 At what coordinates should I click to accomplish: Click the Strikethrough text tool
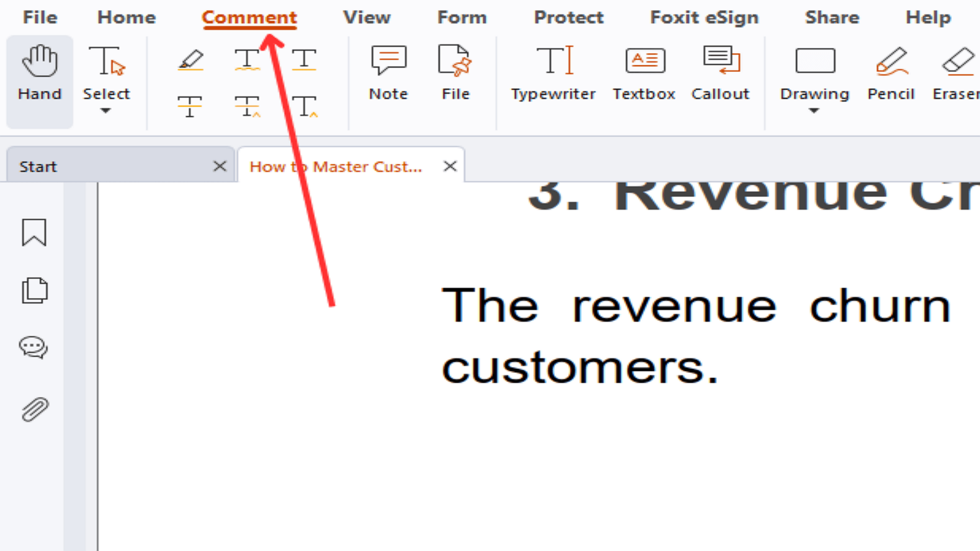[190, 105]
